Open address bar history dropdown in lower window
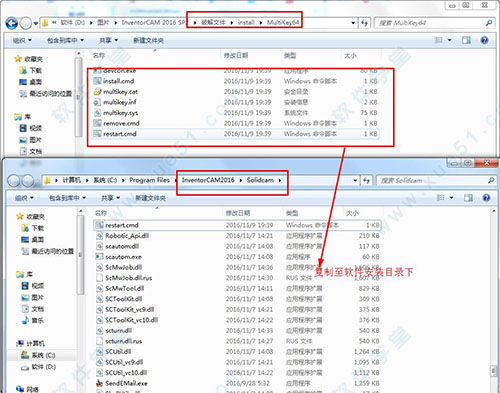The height and width of the screenshot is (393, 500). click(x=355, y=180)
